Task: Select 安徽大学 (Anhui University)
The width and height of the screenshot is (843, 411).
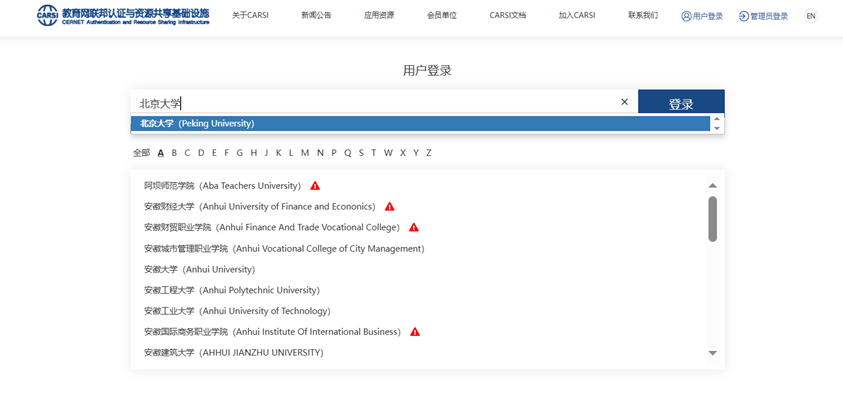Action: tap(199, 269)
